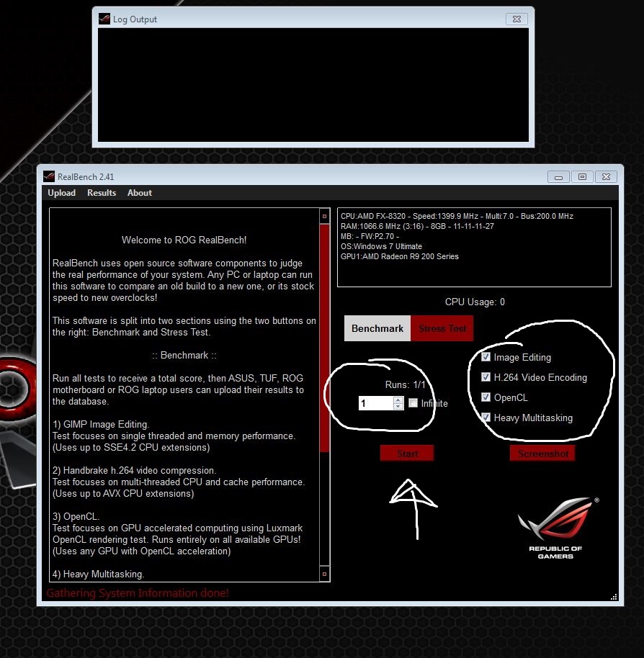Click the OS:Windows 7 Ultimate line
Viewport: 644px width, 658px height.
point(381,246)
